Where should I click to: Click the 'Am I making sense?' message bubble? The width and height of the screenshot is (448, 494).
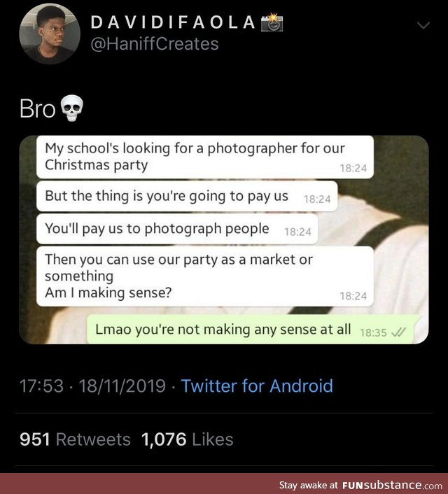pyautogui.click(x=204, y=277)
